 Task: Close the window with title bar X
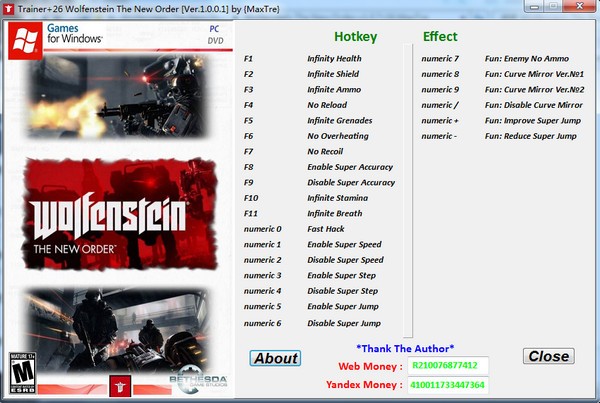(x=579, y=6)
